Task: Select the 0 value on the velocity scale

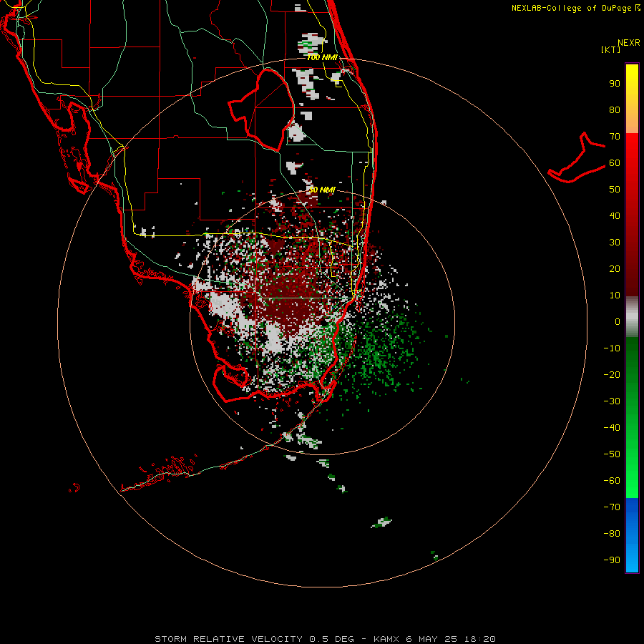Action: pyautogui.click(x=618, y=322)
